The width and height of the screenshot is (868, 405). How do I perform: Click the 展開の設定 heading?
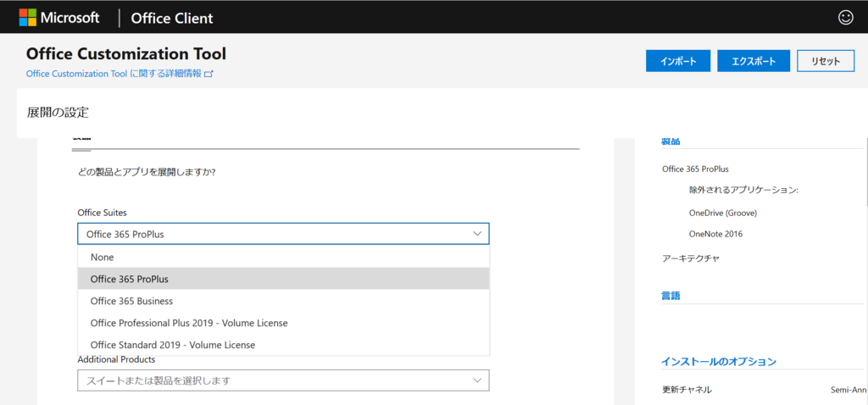[58, 113]
